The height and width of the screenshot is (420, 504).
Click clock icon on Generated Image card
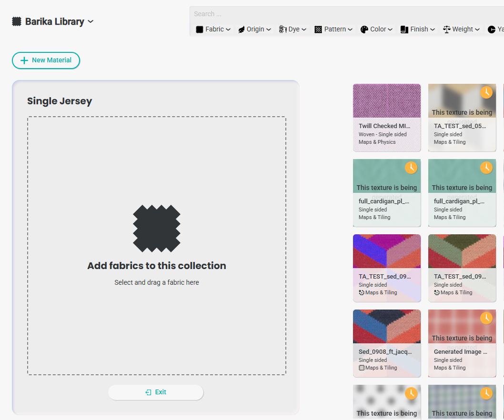coord(486,318)
